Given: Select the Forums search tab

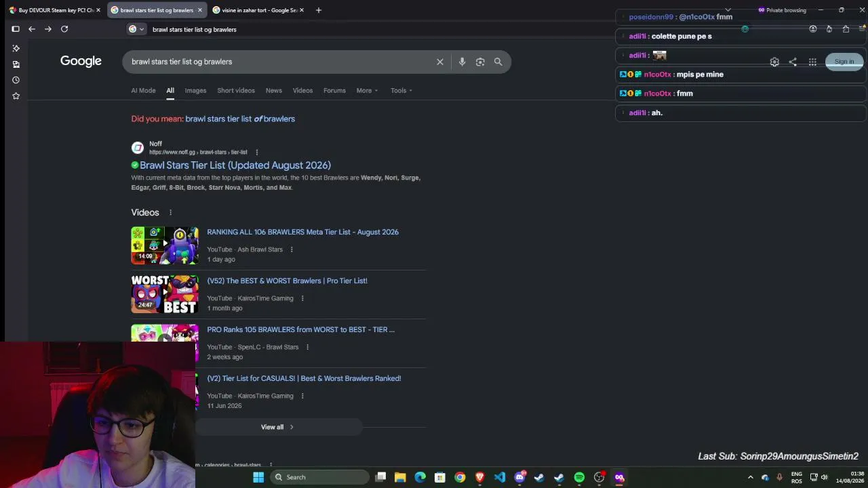Looking at the screenshot, I should [334, 91].
